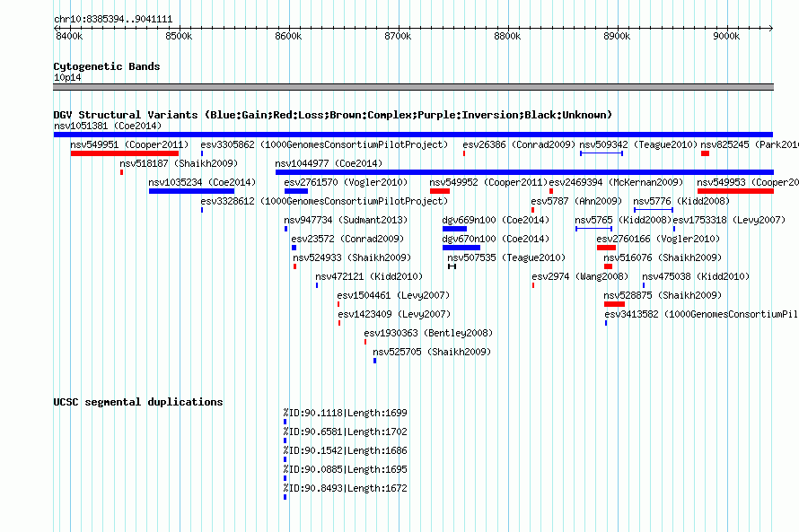
Task: Click the esv26386 (Conrad2009) label
Action: [519, 144]
